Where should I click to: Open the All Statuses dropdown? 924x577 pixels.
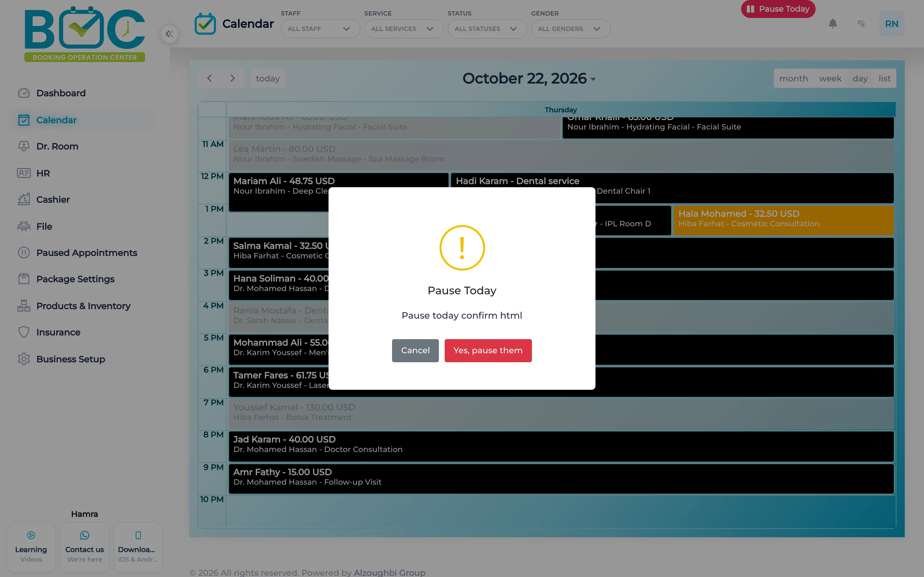click(487, 29)
